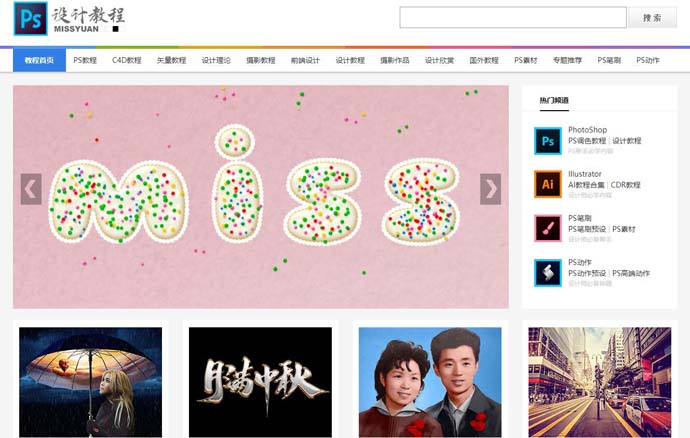The width and height of the screenshot is (690, 438).
Task: Open the 月满中秋 text effect thumbnail
Action: pyautogui.click(x=260, y=381)
